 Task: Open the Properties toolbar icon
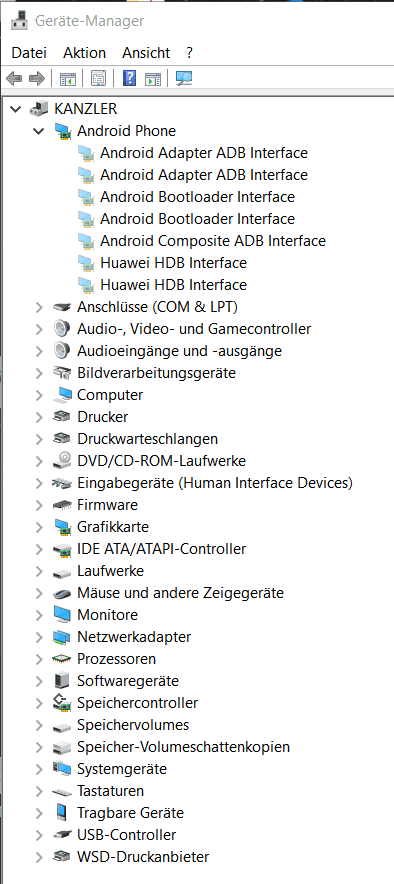[99, 78]
